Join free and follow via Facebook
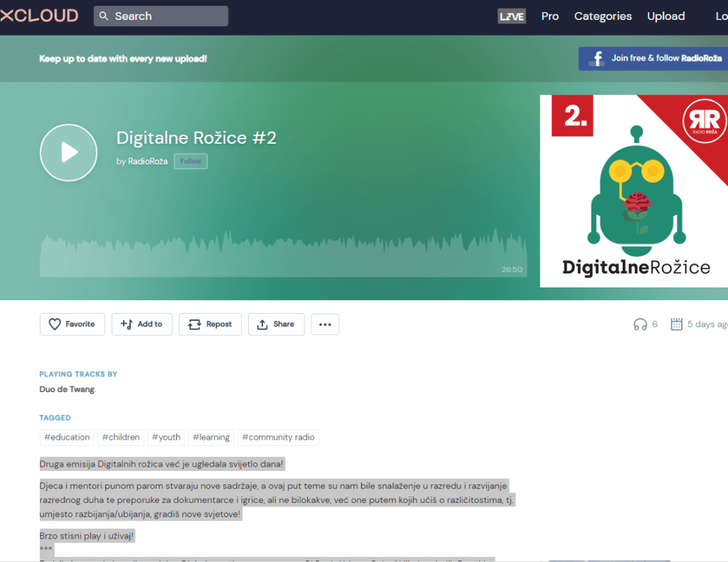This screenshot has height=562, width=728. tap(653, 58)
